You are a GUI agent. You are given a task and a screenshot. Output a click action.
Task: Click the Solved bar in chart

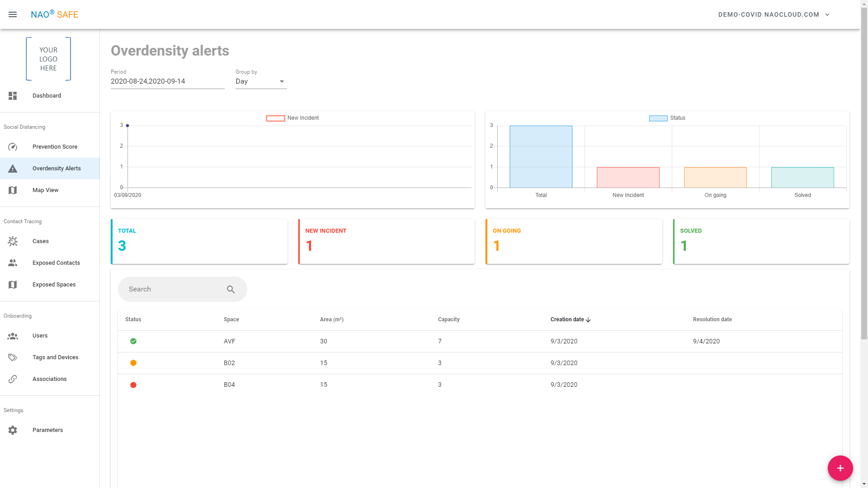(x=802, y=178)
